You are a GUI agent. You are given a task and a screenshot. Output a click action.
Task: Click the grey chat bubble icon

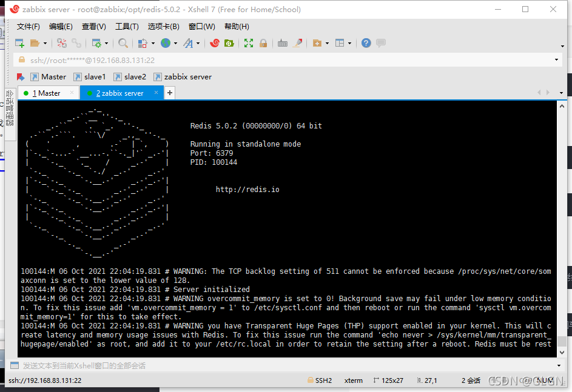click(381, 44)
